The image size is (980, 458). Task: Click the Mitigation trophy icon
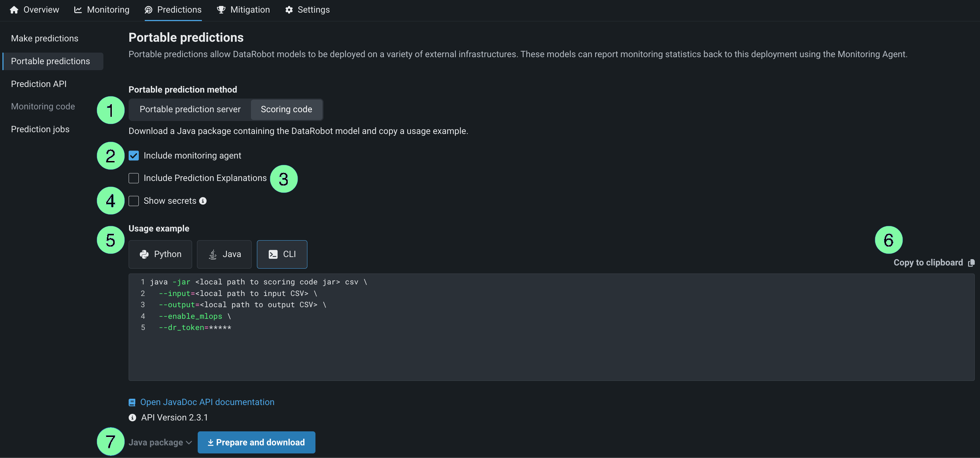(221, 10)
